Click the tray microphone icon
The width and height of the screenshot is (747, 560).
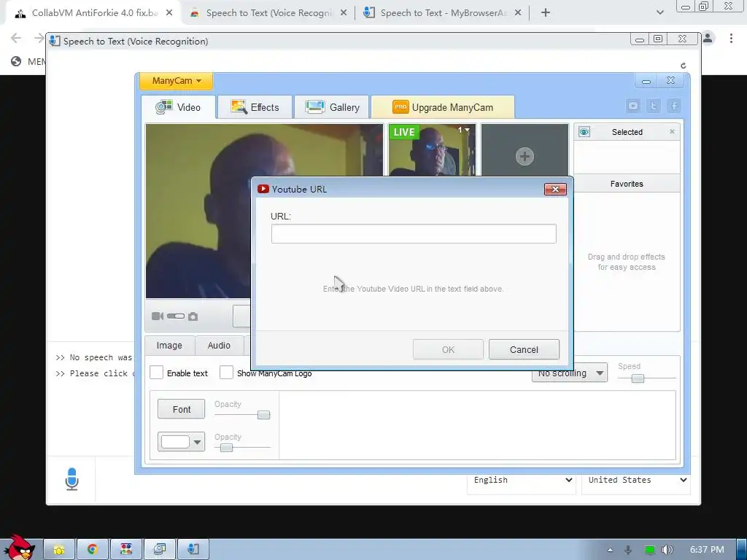628,550
